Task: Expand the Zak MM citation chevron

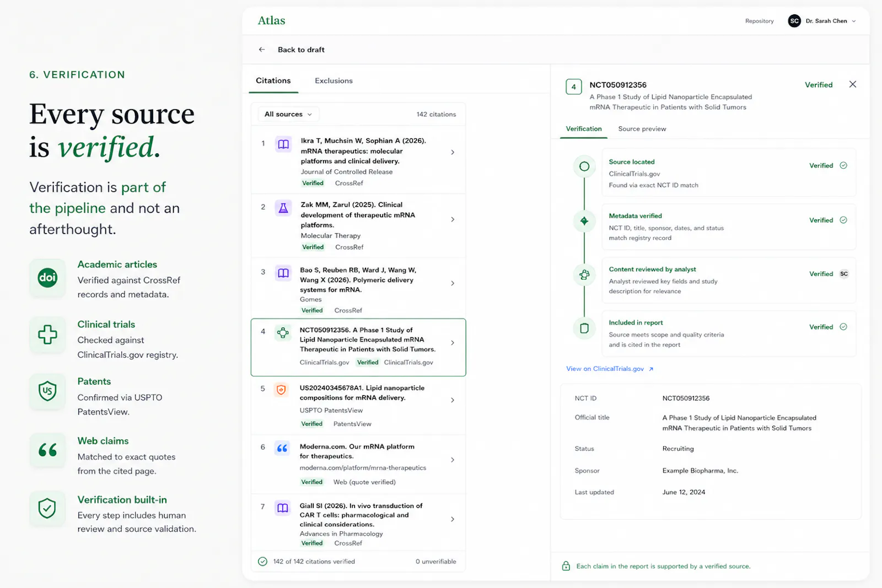Action: pyautogui.click(x=453, y=219)
